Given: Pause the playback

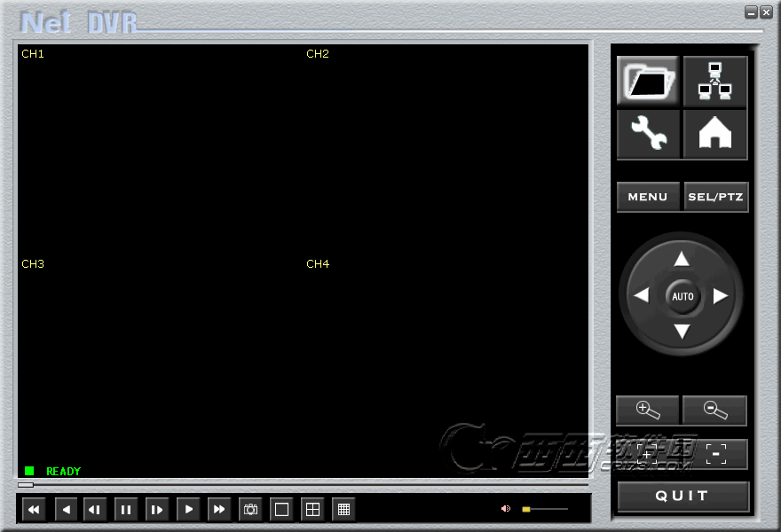Looking at the screenshot, I should (125, 509).
